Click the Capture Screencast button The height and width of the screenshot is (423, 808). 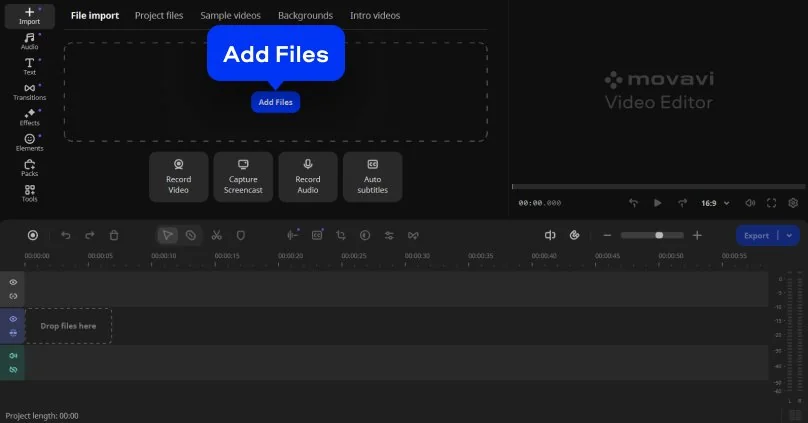[x=243, y=176]
